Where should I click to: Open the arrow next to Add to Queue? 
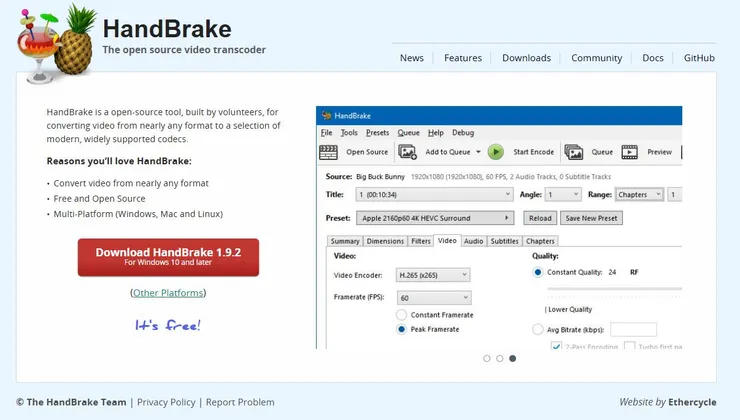coord(478,152)
